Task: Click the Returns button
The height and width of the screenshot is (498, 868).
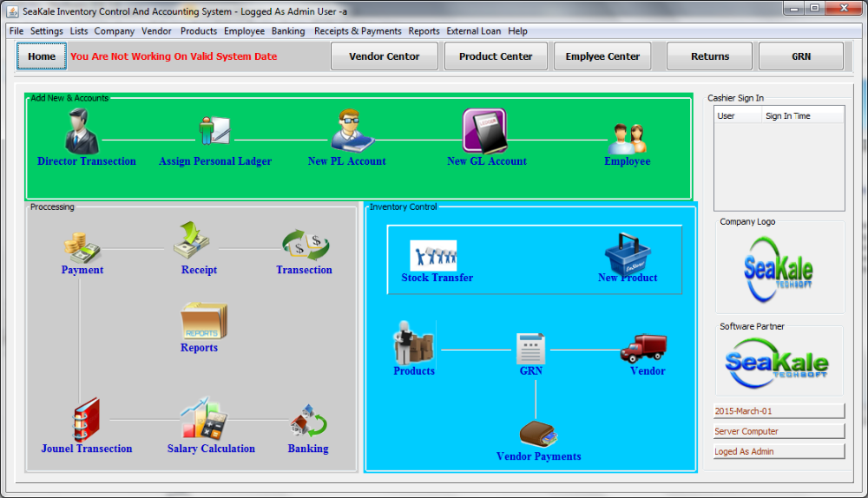Action: 710,56
